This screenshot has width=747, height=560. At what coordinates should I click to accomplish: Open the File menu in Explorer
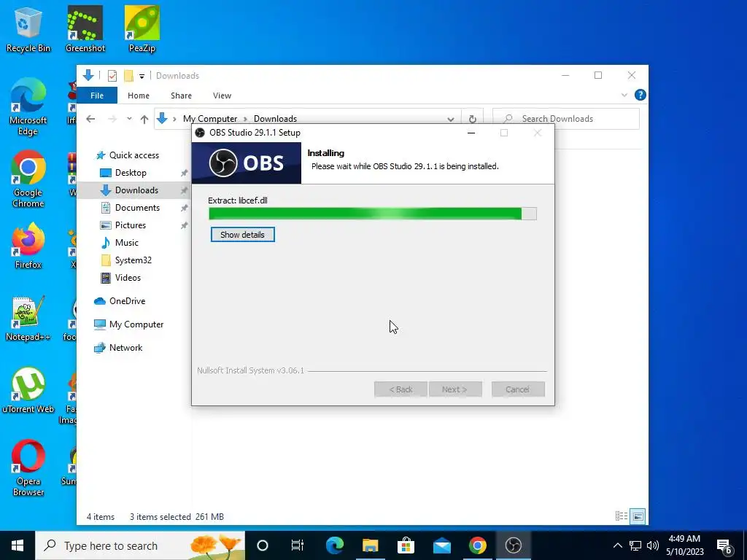click(x=97, y=96)
